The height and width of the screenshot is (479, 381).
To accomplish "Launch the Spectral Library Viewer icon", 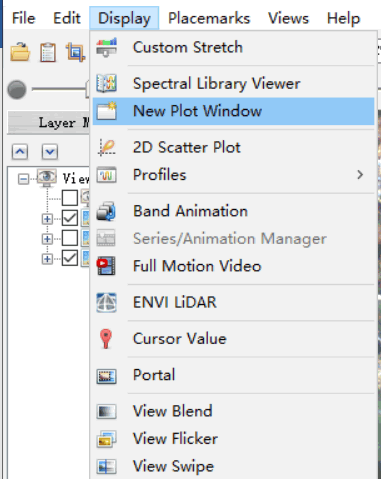I will tap(106, 83).
